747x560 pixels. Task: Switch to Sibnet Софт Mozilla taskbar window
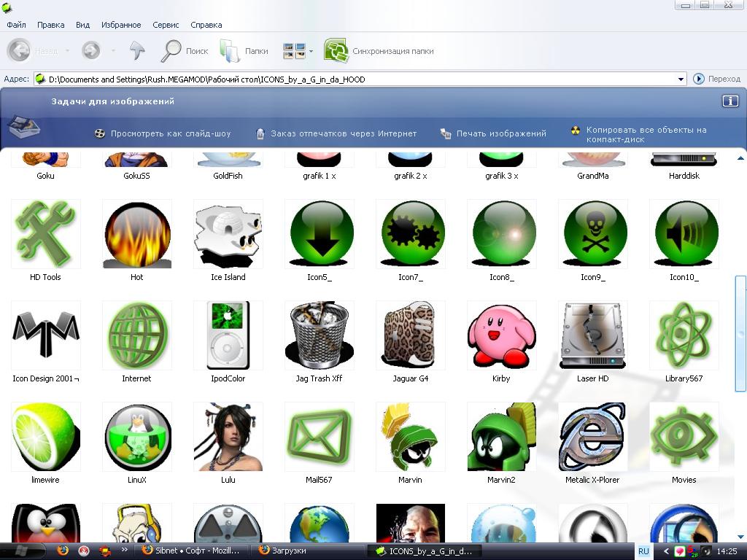pos(192,551)
